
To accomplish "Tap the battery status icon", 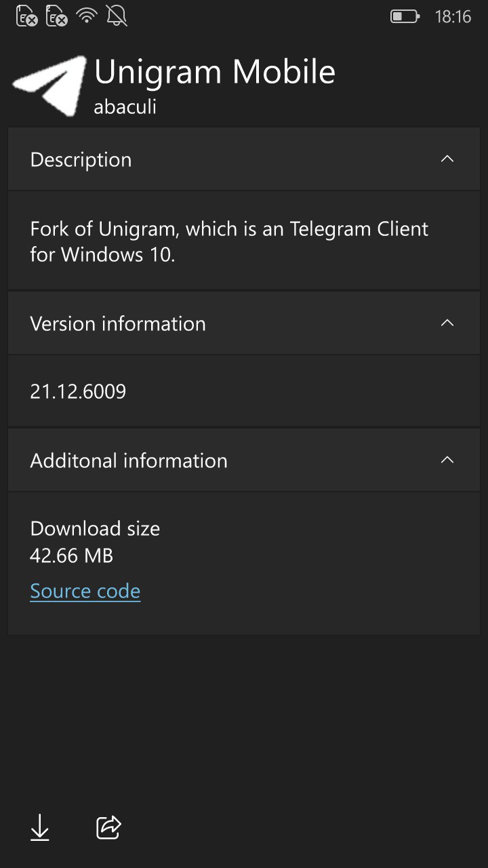I will (x=403, y=17).
